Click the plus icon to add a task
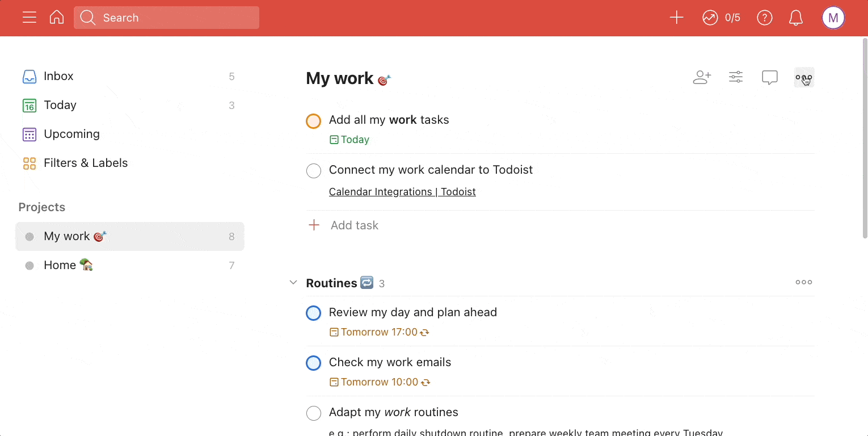The width and height of the screenshot is (868, 436). click(x=676, y=17)
